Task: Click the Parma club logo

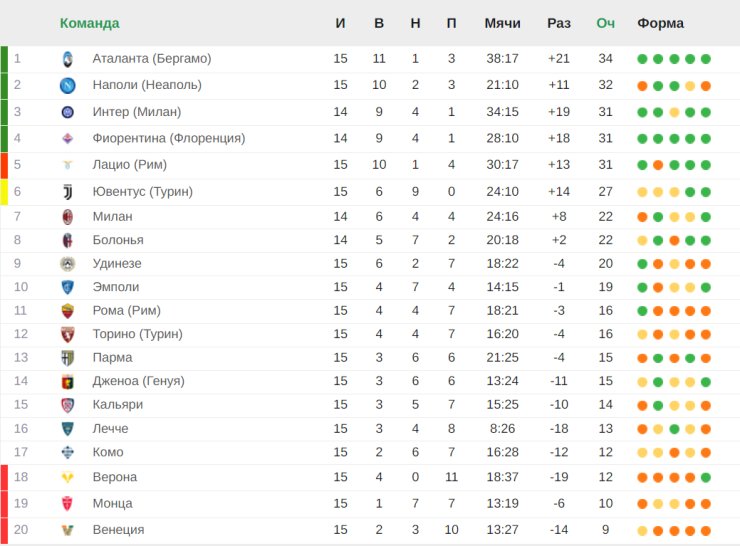Action: click(x=67, y=358)
